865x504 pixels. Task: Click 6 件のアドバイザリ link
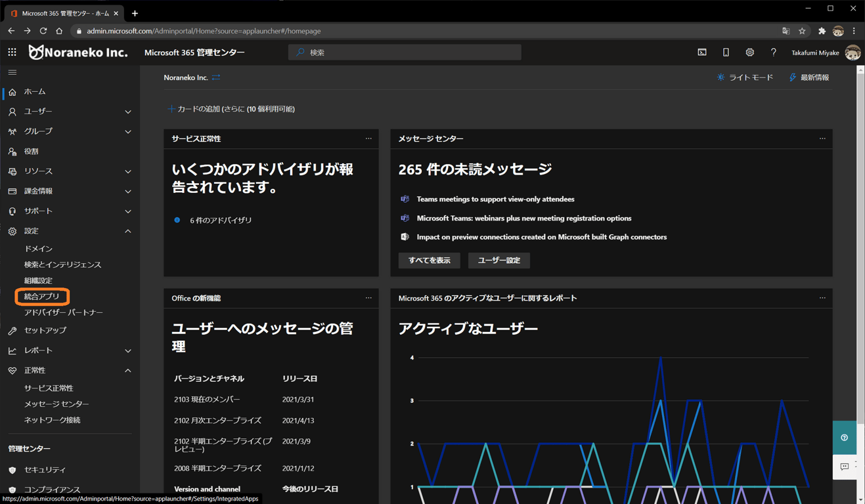tap(221, 220)
